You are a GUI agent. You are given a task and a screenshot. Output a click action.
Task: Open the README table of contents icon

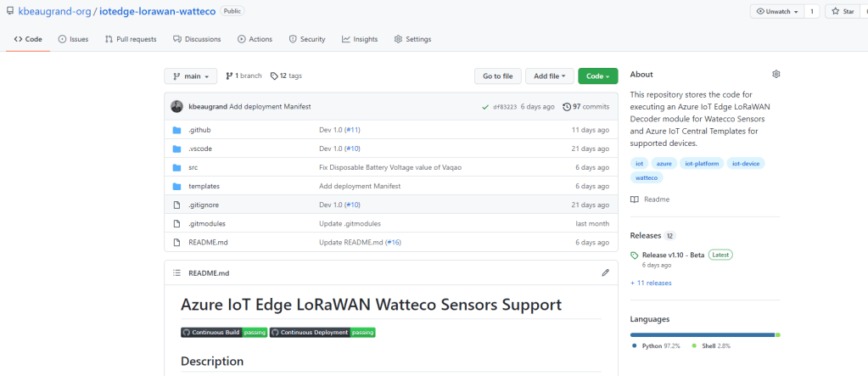point(176,273)
